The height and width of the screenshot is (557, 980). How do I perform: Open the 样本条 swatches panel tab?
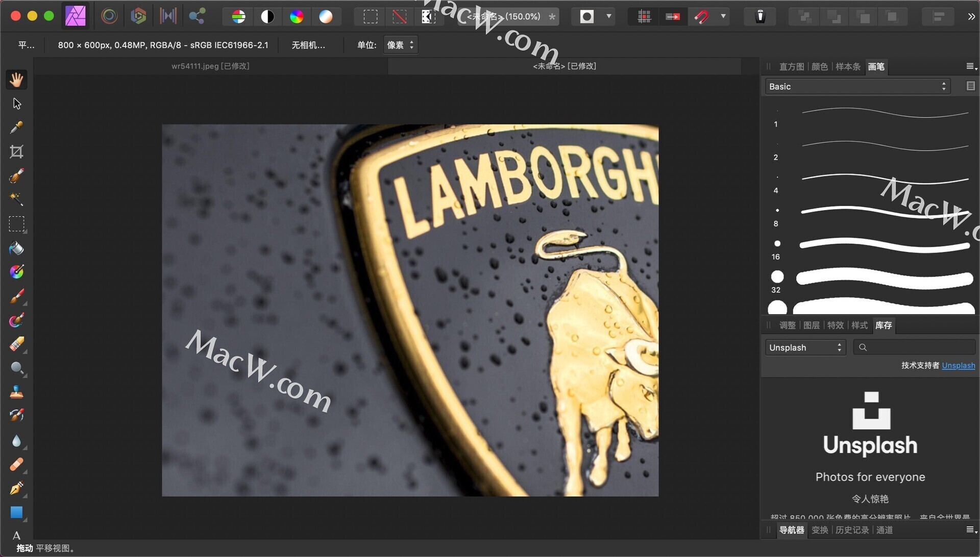(848, 66)
